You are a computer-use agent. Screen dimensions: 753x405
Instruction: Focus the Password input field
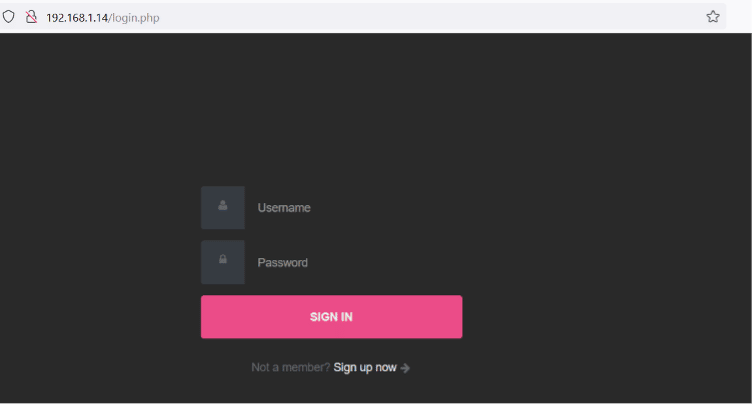tap(355, 262)
